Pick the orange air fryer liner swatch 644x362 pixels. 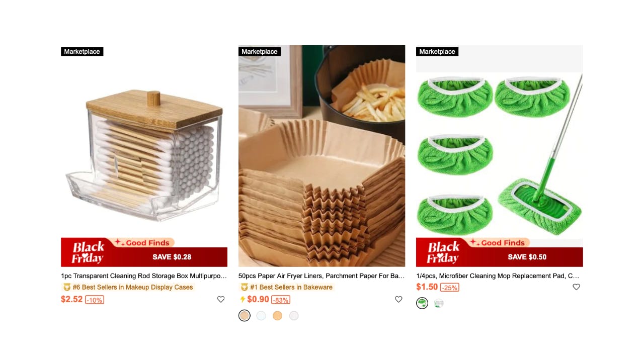[277, 315]
